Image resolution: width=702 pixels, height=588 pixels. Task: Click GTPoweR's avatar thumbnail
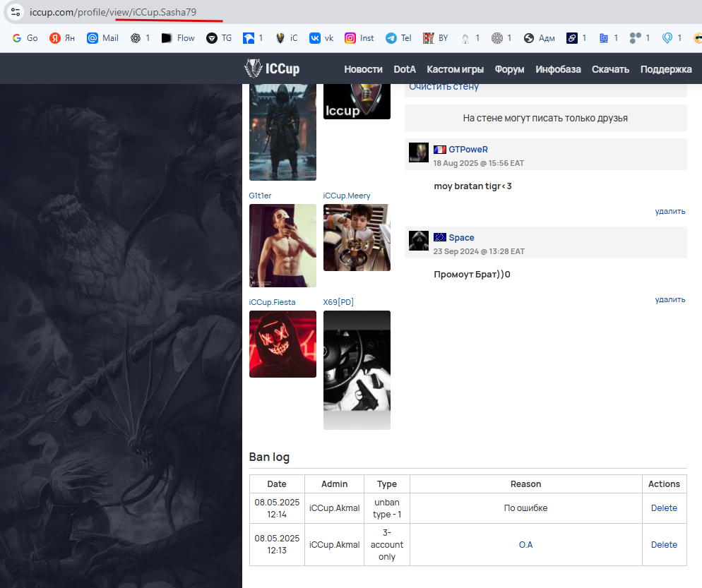[x=419, y=152]
